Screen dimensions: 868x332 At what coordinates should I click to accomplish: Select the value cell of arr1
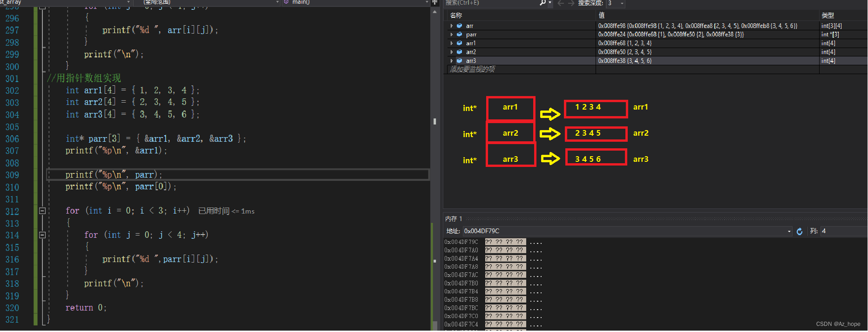[x=707, y=43]
